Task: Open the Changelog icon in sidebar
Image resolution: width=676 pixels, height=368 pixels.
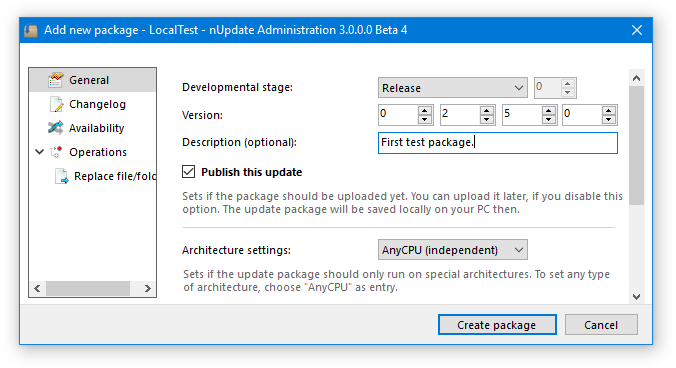Action: (x=56, y=104)
